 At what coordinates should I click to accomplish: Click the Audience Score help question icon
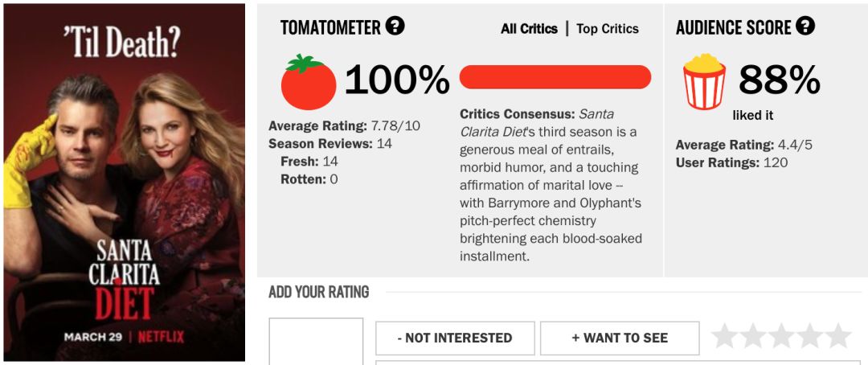805,27
